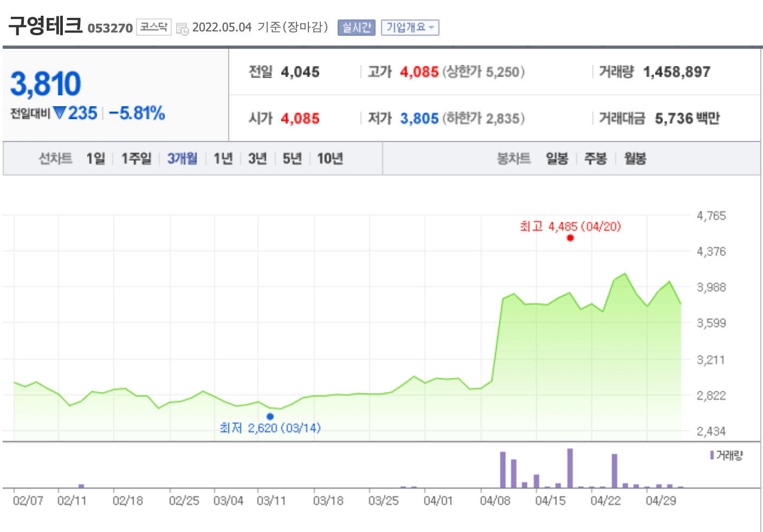Click the 거래대금 value 5,736 백만
The width and height of the screenshot is (763, 532).
(687, 119)
